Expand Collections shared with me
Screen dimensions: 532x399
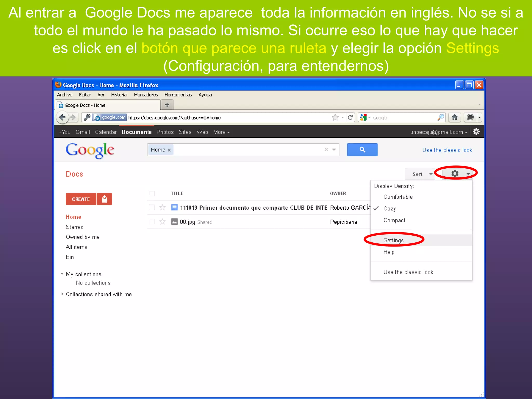point(62,294)
